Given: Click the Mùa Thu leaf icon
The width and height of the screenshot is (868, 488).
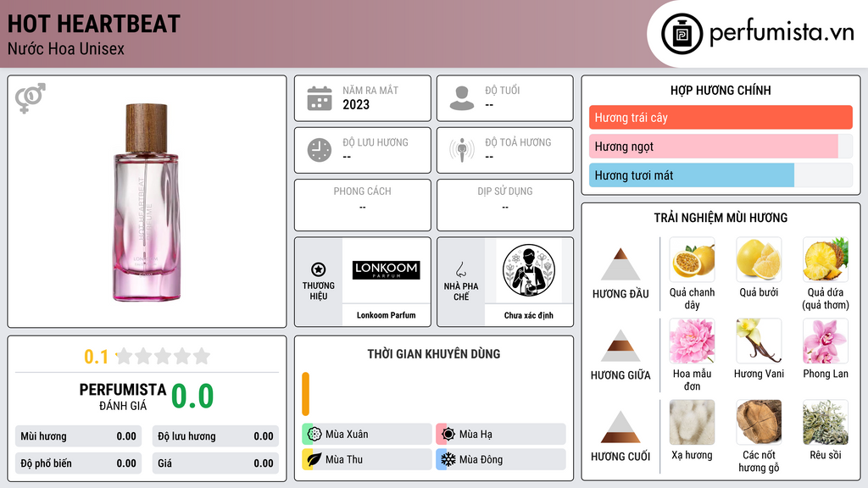Looking at the screenshot, I should point(314,459).
